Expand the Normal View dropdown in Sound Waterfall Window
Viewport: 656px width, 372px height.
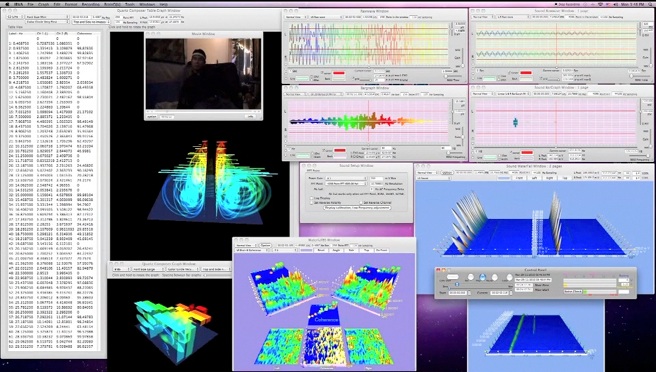(x=427, y=173)
